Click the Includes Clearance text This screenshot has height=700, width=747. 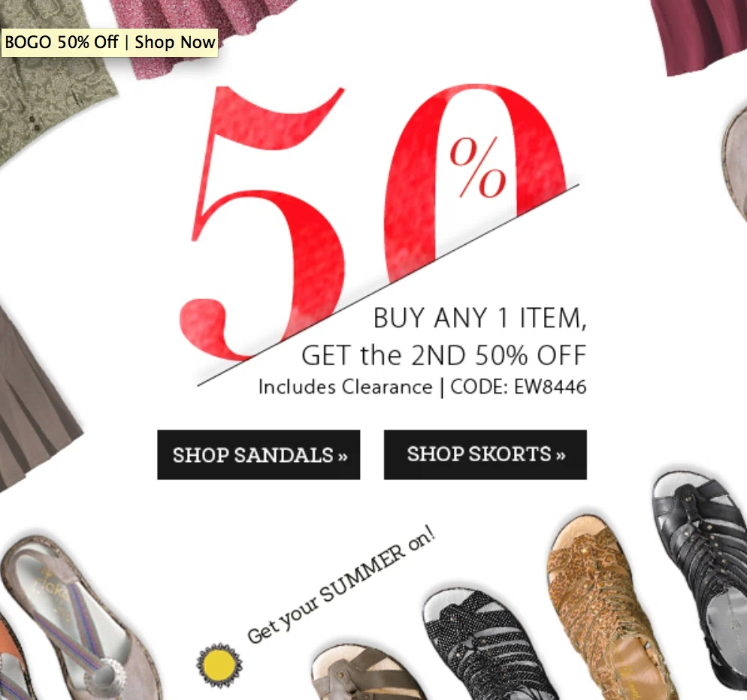click(346, 387)
